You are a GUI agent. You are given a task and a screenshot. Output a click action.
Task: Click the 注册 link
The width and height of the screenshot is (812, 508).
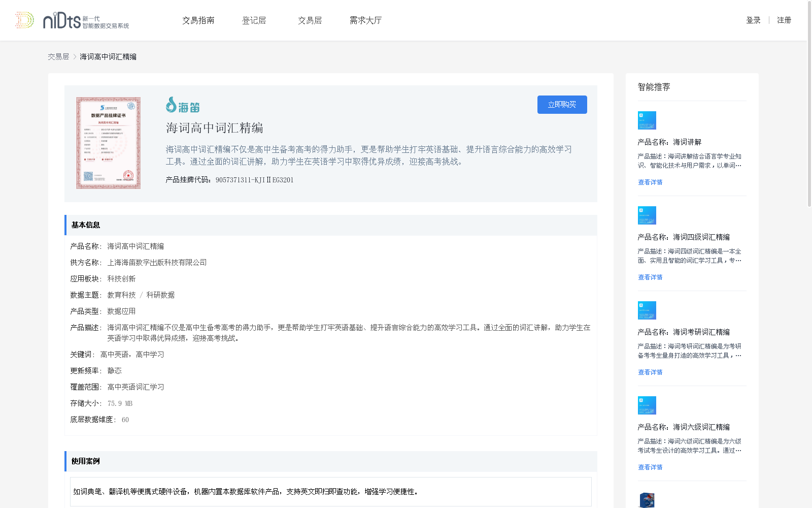[x=784, y=20]
